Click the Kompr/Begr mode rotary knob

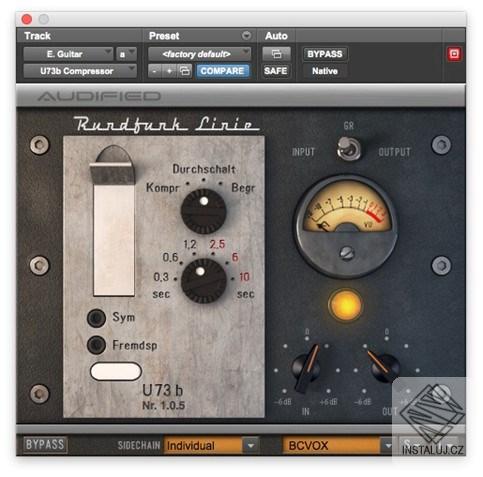tap(203, 211)
